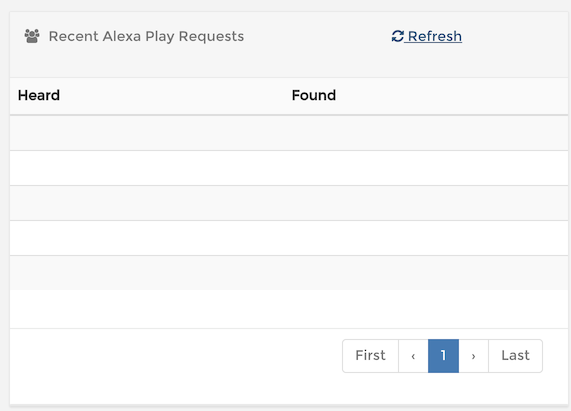
Task: Jump to the Last page
Action: pyautogui.click(x=515, y=356)
